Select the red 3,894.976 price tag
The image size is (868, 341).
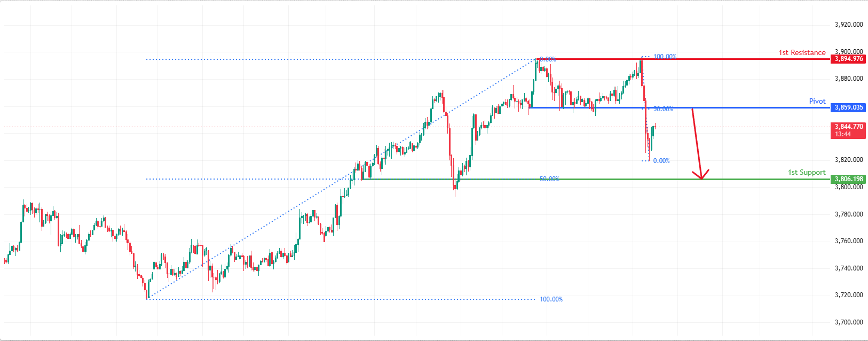[x=848, y=59]
